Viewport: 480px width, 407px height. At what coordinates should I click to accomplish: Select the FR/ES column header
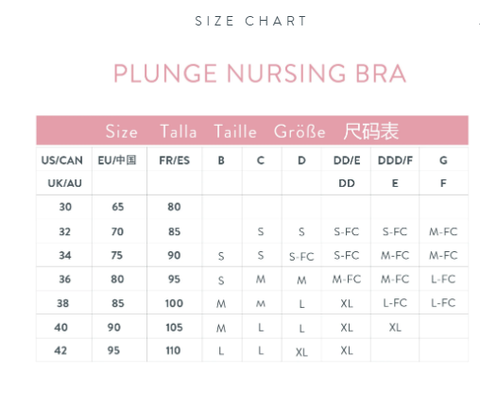pyautogui.click(x=174, y=160)
